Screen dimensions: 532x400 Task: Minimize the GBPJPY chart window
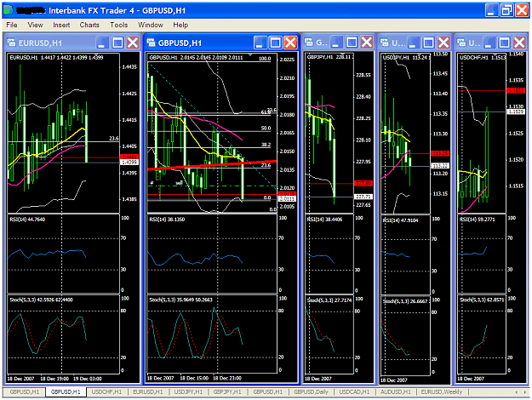point(336,43)
